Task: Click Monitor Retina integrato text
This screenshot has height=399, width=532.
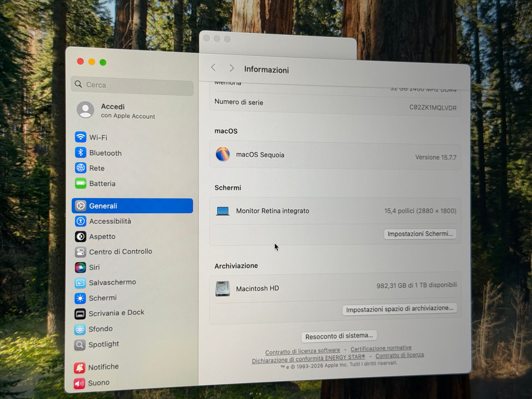Action: (272, 211)
